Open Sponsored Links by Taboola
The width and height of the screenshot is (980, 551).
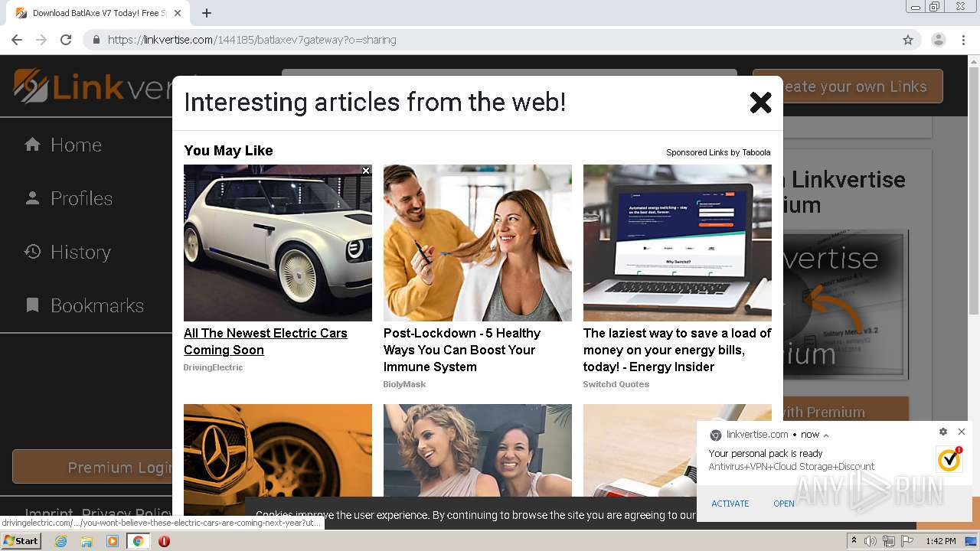(718, 152)
